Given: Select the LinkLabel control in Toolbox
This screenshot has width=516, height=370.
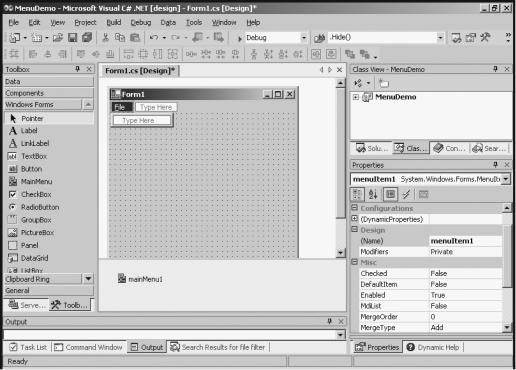Looking at the screenshot, I should tap(49, 143).
